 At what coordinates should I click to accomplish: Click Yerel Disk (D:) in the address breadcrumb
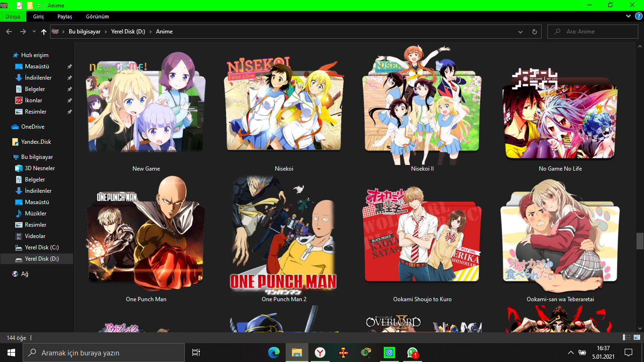[x=128, y=32]
